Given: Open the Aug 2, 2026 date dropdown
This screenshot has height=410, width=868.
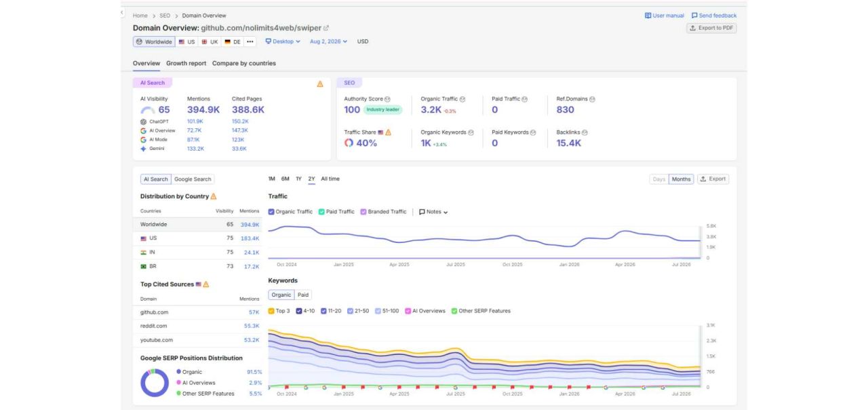Looking at the screenshot, I should click(328, 41).
